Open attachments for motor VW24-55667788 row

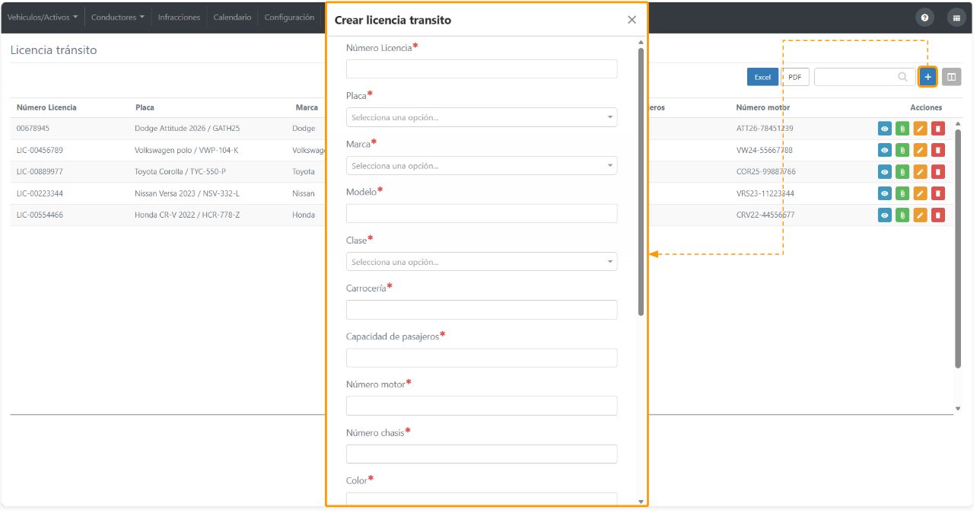coord(902,151)
